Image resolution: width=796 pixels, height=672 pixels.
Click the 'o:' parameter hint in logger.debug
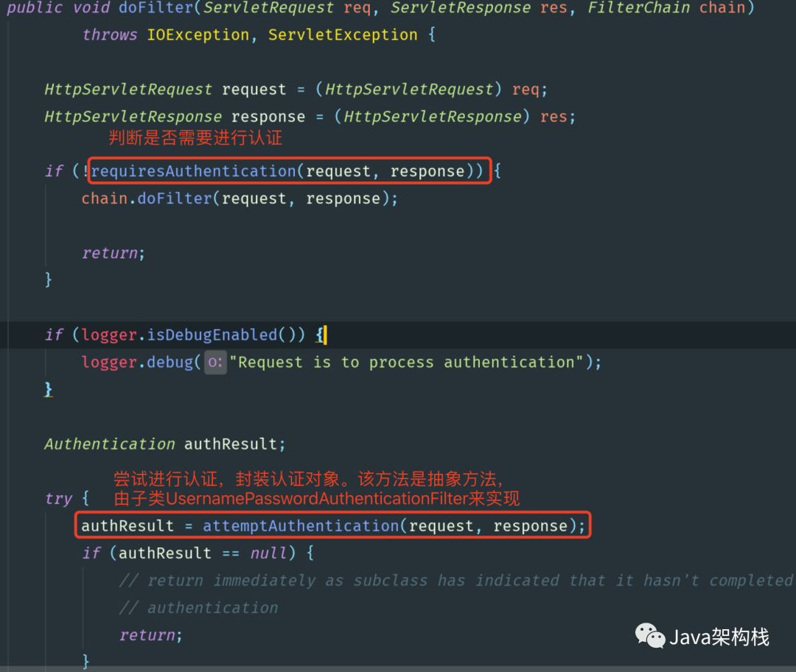tap(215, 363)
